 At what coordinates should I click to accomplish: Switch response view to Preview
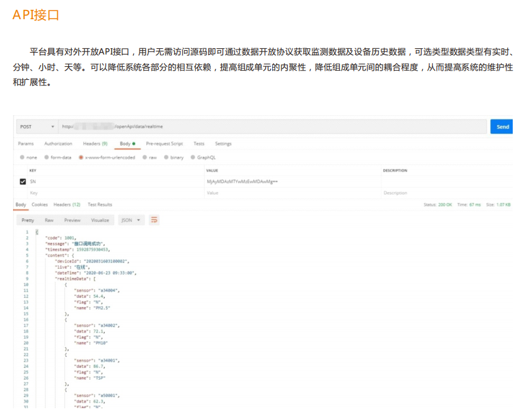pyautogui.click(x=72, y=220)
